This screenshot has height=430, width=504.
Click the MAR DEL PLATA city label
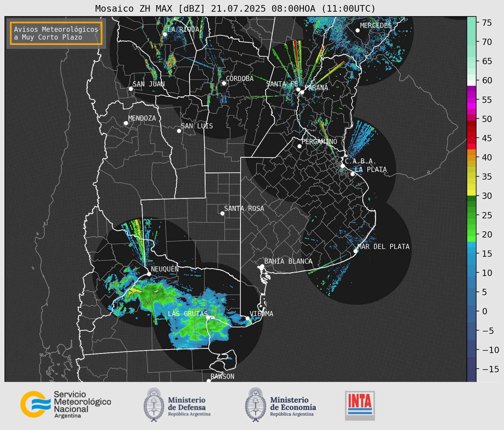(384, 247)
